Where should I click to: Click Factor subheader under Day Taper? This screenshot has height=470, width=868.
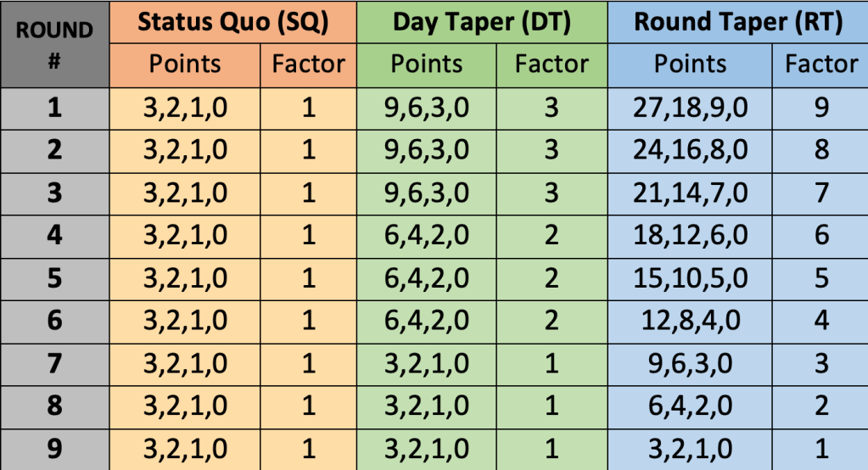point(552,64)
